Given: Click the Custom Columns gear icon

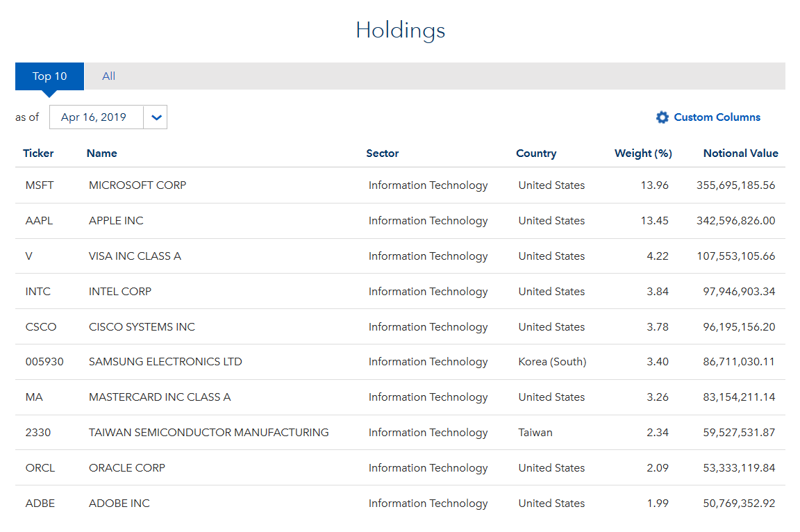Looking at the screenshot, I should 662,117.
